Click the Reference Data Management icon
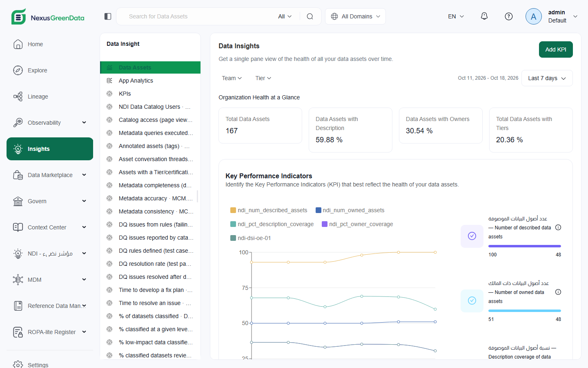588x368 pixels. (x=18, y=306)
